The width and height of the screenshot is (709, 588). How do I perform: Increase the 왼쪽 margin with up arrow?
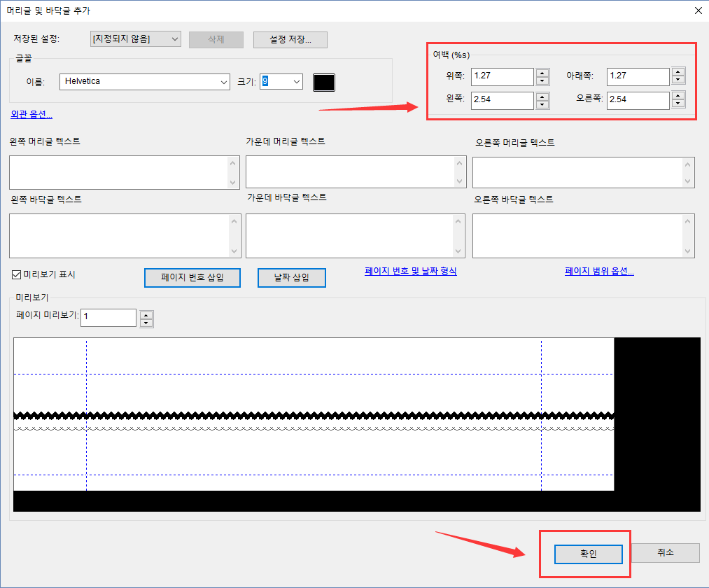click(542, 97)
